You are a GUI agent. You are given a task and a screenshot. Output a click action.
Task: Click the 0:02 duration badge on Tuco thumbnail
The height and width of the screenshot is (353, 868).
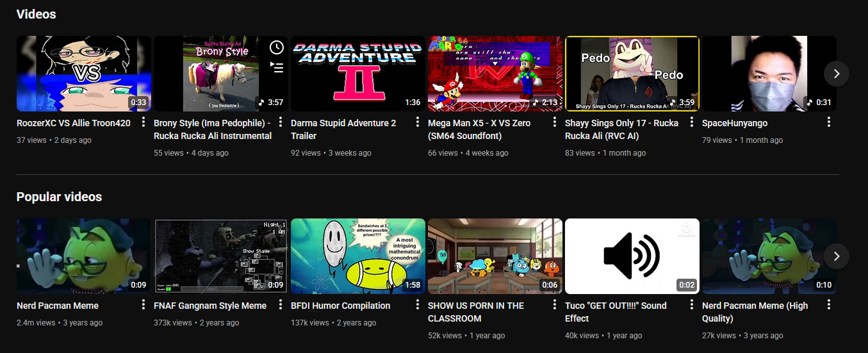687,285
